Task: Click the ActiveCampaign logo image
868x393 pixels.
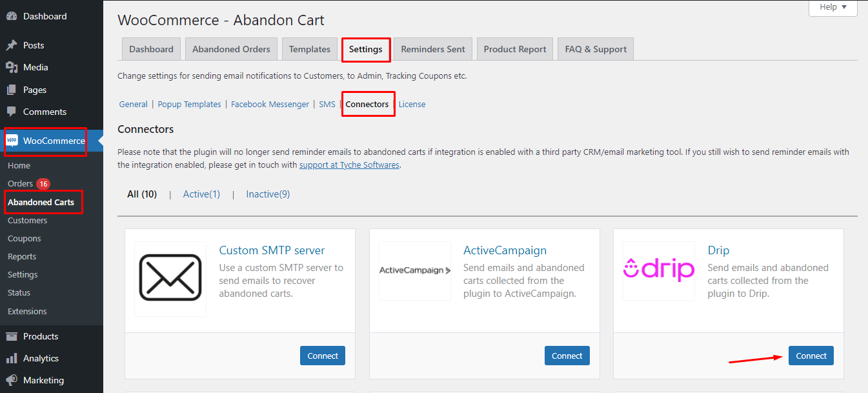Action: pos(414,270)
